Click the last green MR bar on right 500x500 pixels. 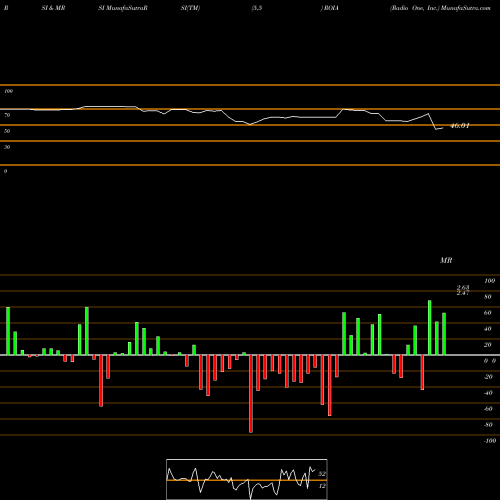[x=444, y=334]
